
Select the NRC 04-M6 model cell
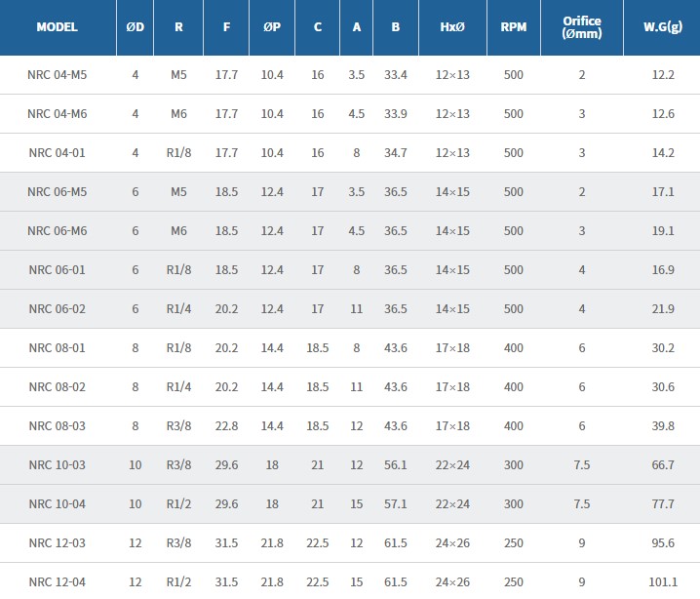click(x=58, y=114)
